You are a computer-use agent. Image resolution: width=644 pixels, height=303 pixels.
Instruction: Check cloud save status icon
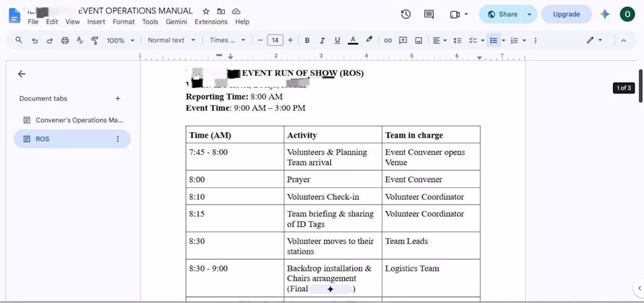click(x=236, y=11)
